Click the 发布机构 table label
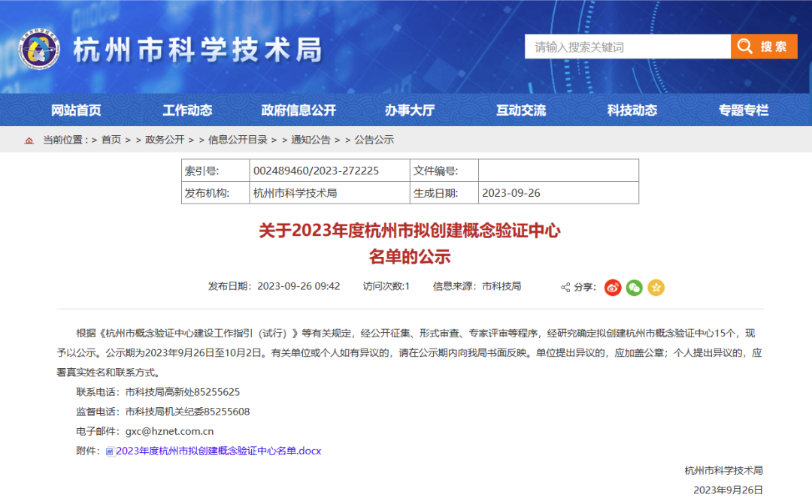Screen dimensions: 812x504 pyautogui.click(x=208, y=193)
